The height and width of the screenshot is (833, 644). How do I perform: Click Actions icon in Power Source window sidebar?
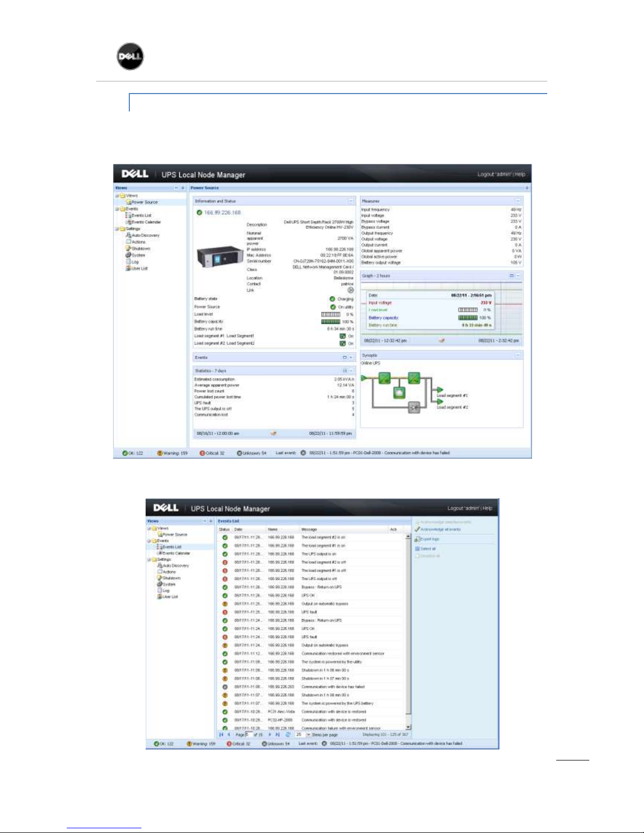tap(128, 242)
